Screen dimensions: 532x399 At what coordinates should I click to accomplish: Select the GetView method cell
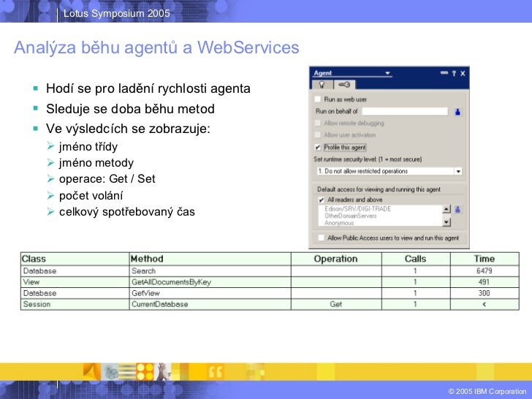[210, 293]
